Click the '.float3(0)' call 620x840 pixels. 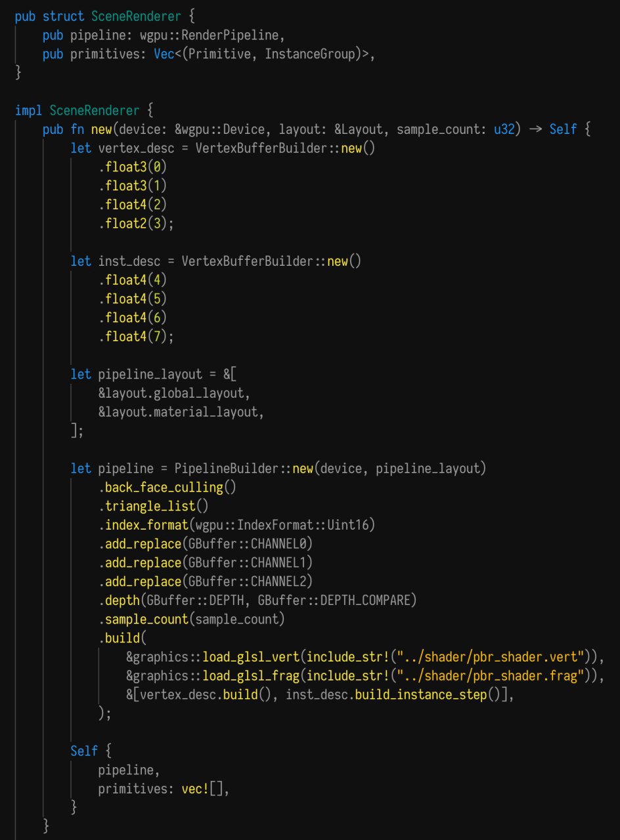tap(132, 167)
